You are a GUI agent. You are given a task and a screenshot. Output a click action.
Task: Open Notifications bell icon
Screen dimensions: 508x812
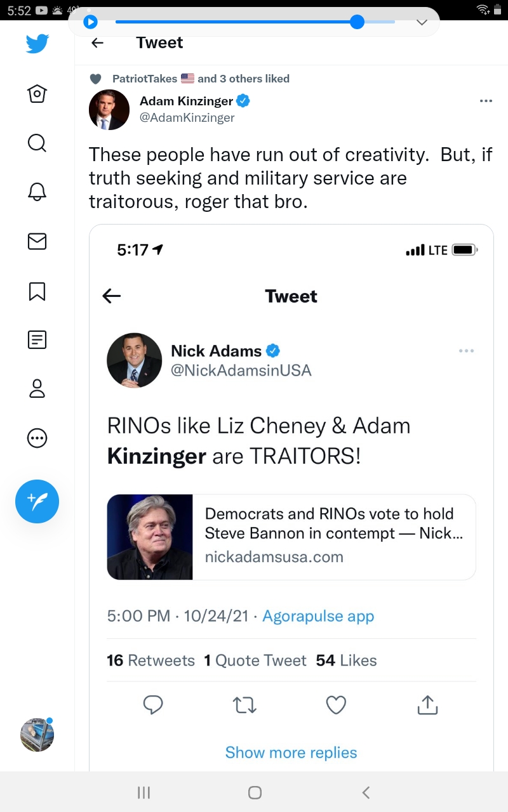[x=37, y=192]
